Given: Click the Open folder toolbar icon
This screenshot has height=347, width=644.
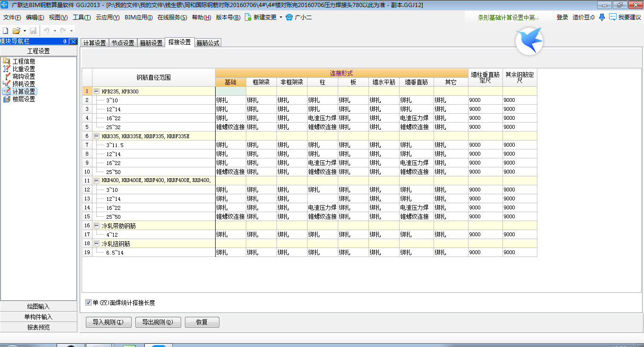Looking at the screenshot, I should [17, 31].
